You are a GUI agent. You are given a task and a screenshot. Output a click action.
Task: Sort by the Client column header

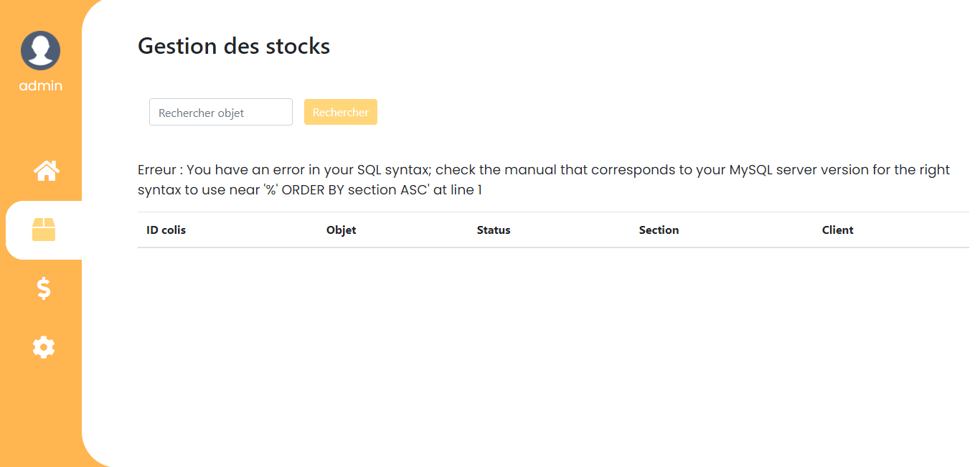point(838,230)
